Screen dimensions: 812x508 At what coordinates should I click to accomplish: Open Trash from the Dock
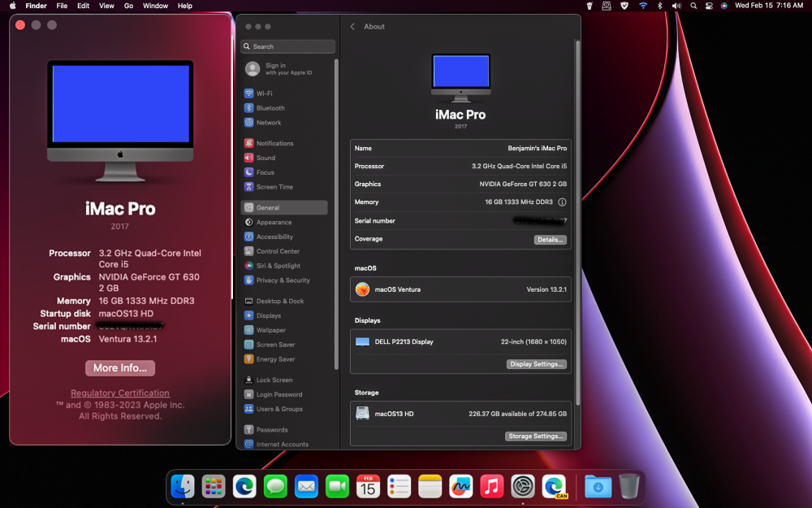tap(629, 486)
